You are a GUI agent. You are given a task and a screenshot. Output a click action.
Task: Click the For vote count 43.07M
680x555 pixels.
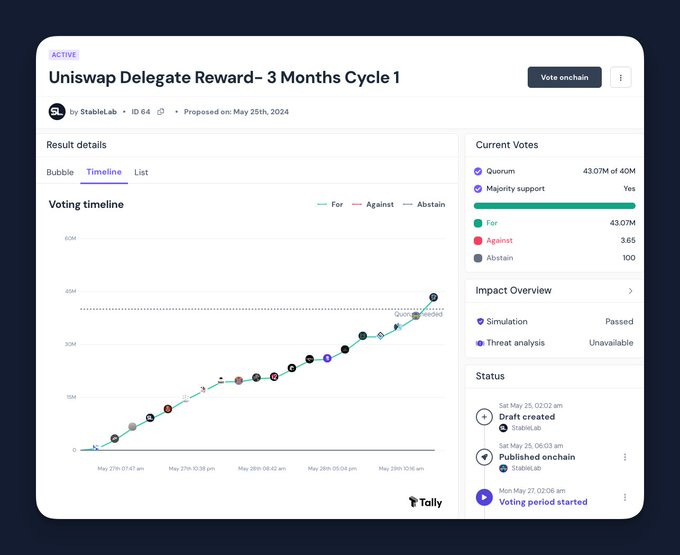click(622, 223)
